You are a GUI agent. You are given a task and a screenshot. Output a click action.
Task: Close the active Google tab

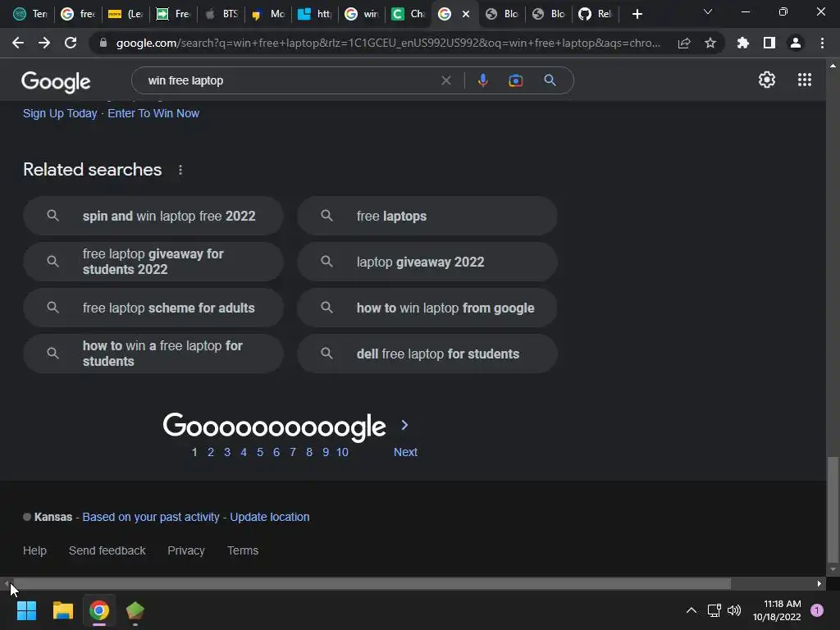(466, 14)
